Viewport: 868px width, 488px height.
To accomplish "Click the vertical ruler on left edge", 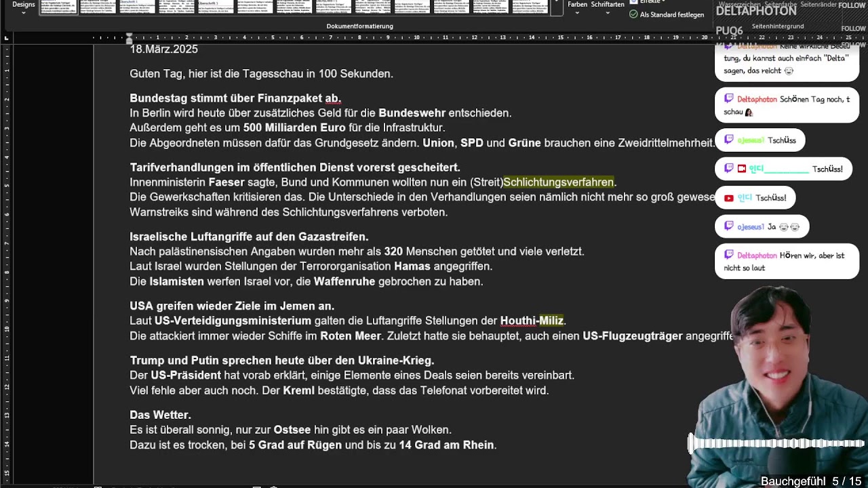I will click(x=7, y=264).
